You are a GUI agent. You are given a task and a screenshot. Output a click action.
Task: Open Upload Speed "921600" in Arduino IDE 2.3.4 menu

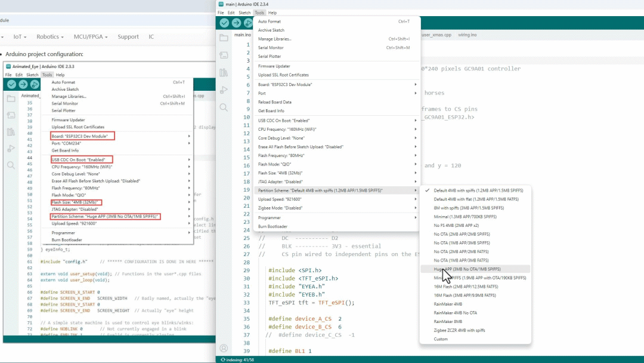point(337,199)
